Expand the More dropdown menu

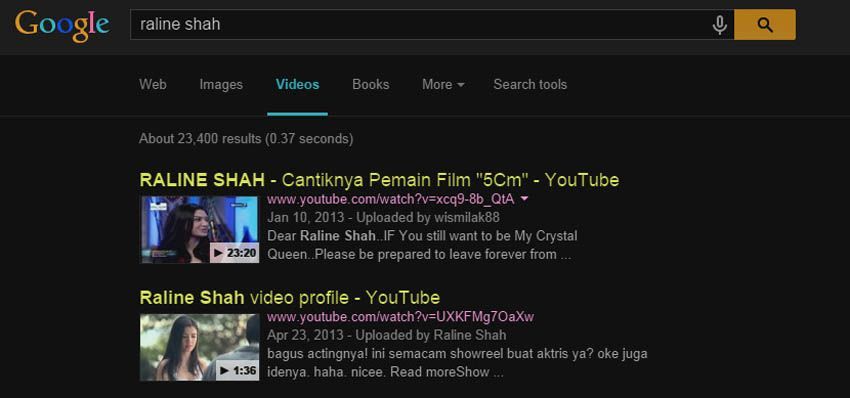tap(443, 85)
